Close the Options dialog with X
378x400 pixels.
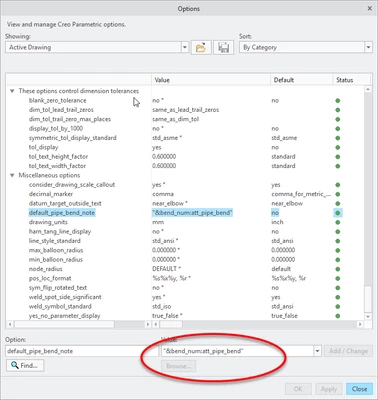click(x=369, y=9)
